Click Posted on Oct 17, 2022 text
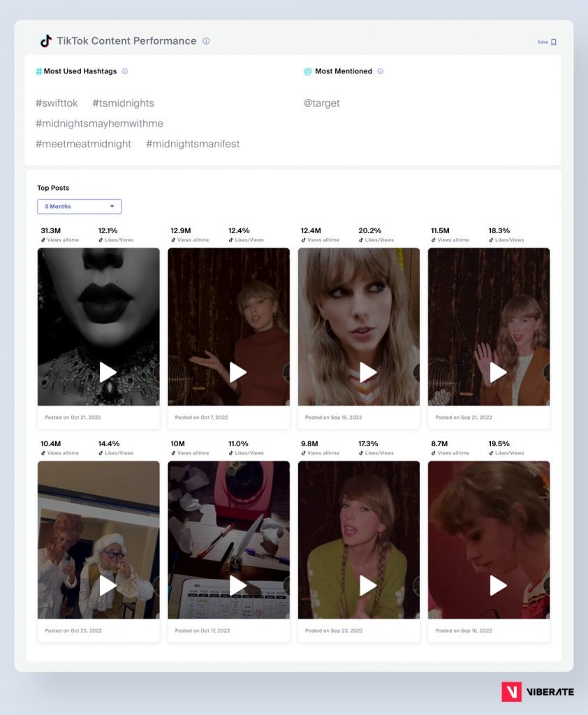This screenshot has width=588, height=715. pos(203,631)
